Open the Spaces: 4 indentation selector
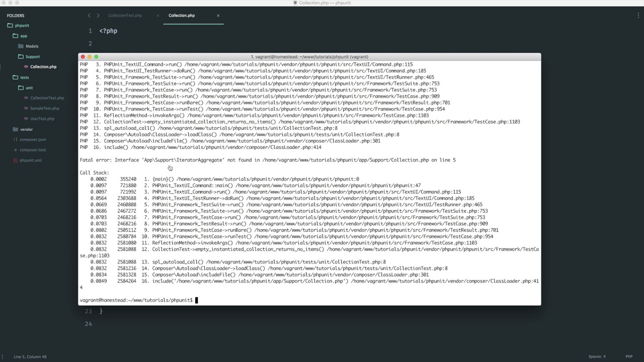This screenshot has width=644, height=362. click(597, 356)
